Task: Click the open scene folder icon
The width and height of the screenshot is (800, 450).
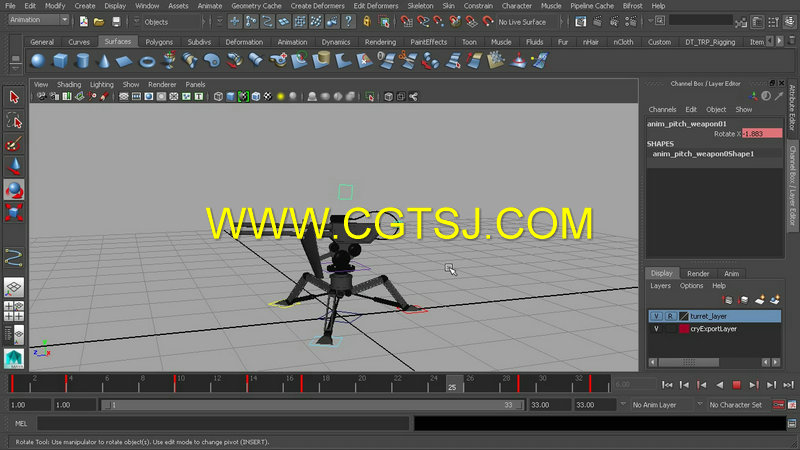Action: pos(99,22)
